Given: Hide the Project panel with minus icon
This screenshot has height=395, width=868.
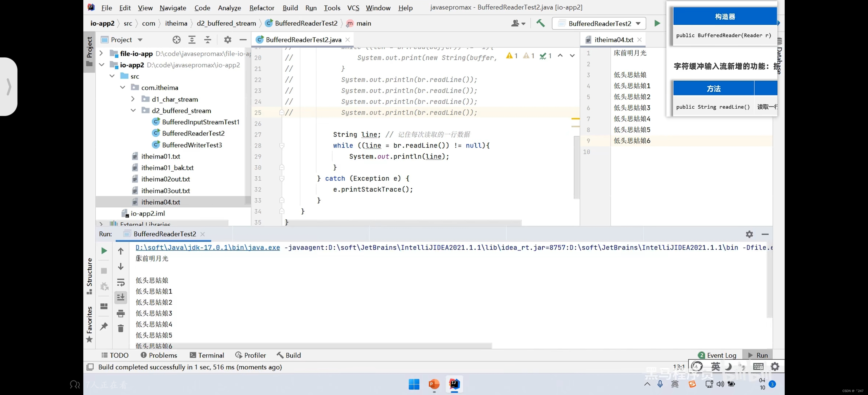Looking at the screenshot, I should click(243, 40).
